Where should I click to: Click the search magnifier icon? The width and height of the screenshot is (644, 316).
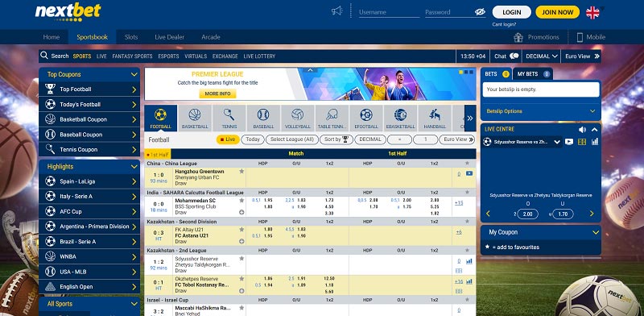point(44,56)
